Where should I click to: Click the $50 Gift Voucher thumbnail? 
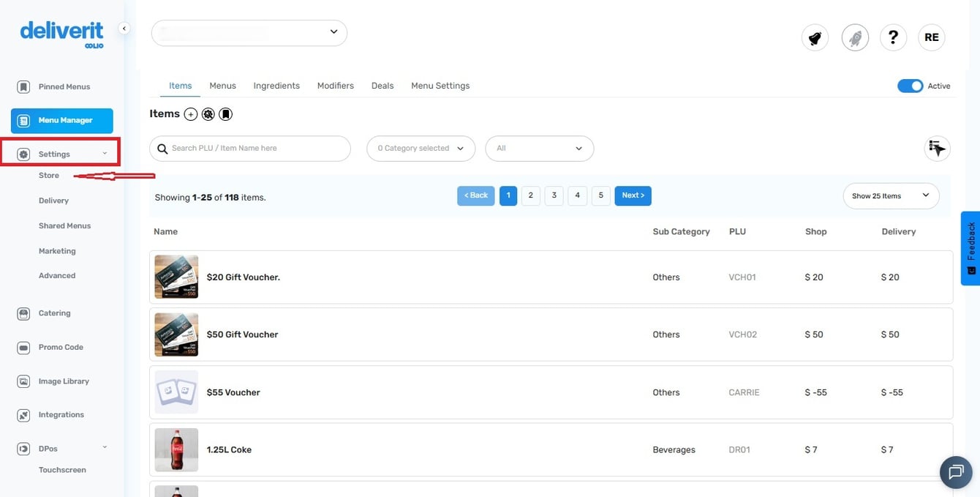pyautogui.click(x=176, y=335)
